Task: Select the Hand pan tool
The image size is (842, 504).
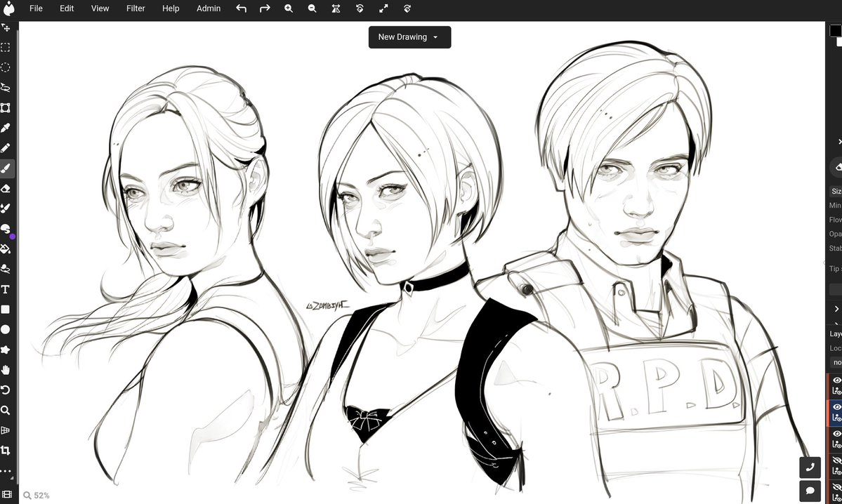Action: tap(6, 370)
